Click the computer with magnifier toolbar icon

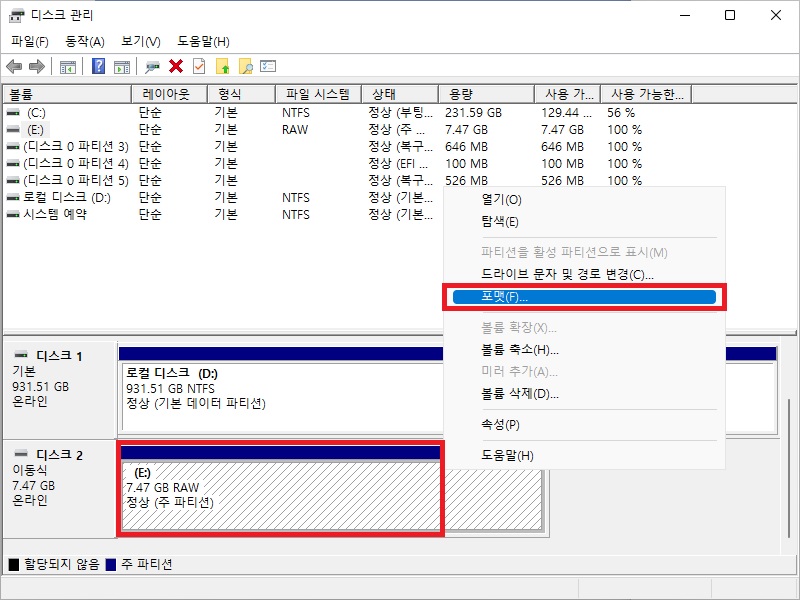tap(150, 67)
